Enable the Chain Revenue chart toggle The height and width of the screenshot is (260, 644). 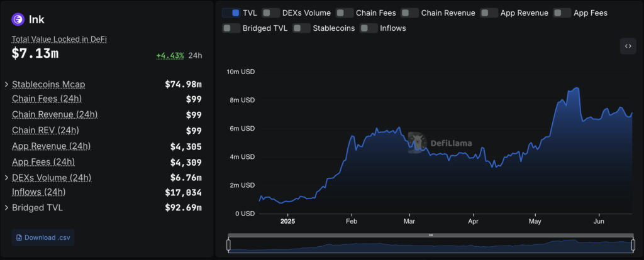point(409,13)
